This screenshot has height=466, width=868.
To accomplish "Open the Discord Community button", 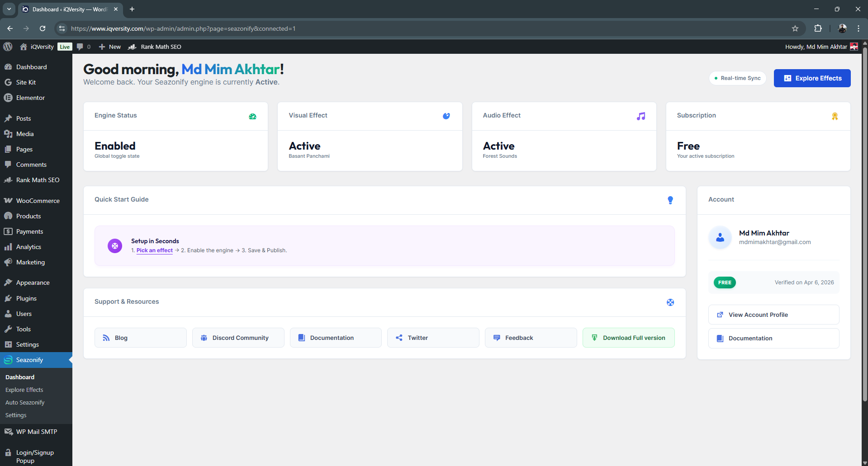I will (x=238, y=338).
